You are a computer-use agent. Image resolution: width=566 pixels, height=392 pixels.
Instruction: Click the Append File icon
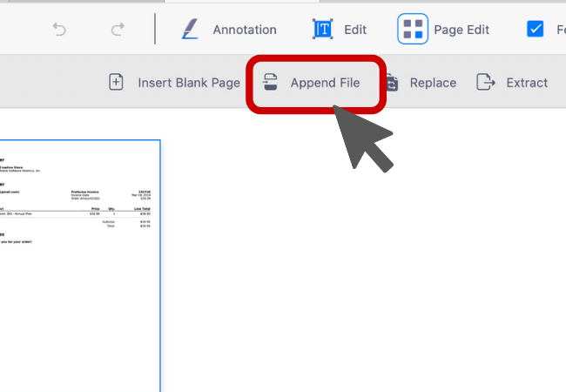(x=270, y=82)
